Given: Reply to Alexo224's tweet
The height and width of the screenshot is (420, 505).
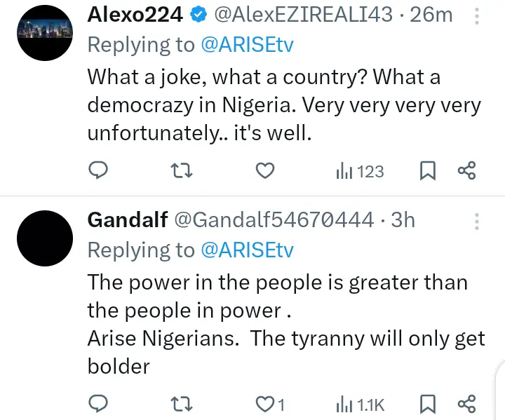Looking at the screenshot, I should point(99,170).
